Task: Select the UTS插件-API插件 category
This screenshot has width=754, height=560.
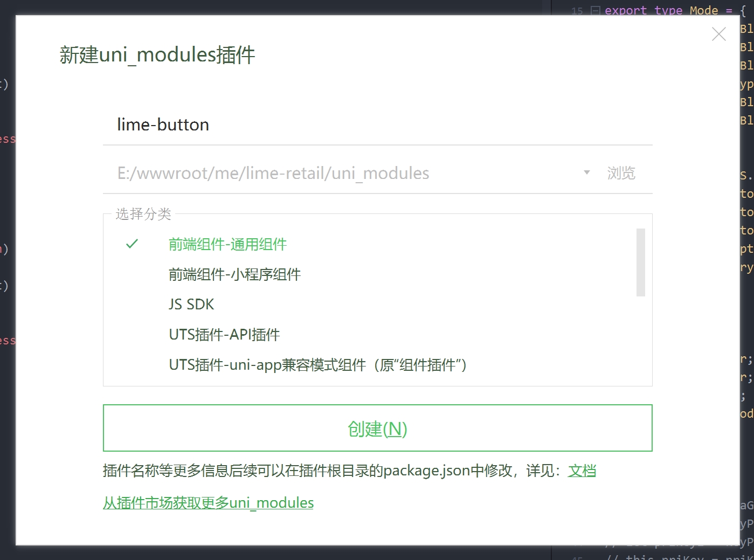Action: coord(224,335)
